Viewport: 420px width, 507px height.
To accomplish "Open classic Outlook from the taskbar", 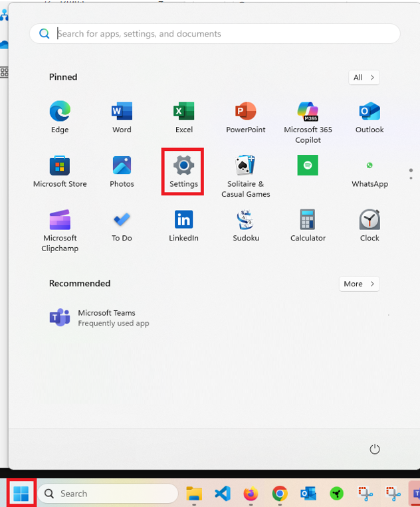I will coord(308,494).
